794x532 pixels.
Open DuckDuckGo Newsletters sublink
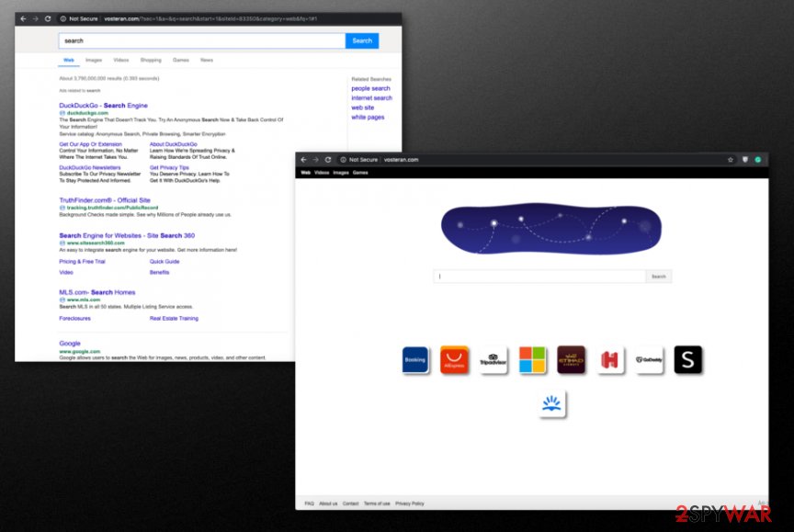(90, 167)
